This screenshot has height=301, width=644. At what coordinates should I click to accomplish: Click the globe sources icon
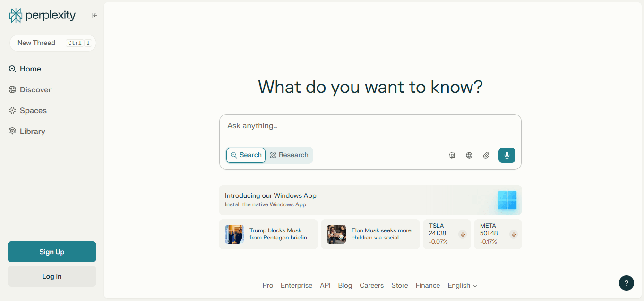pyautogui.click(x=469, y=155)
